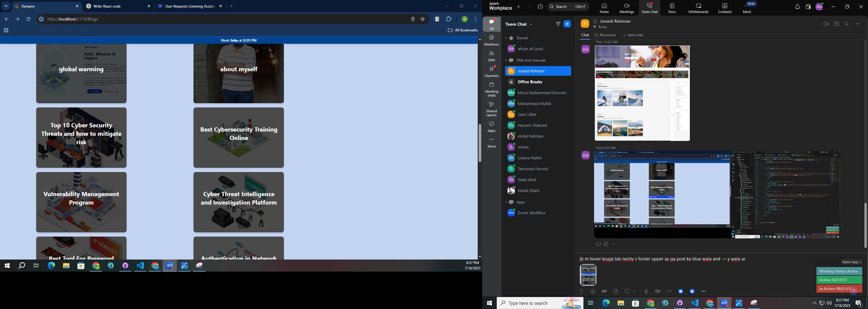The image size is (868, 309).
Task: Click Add a tab in chat header
Action: pos(633,35)
